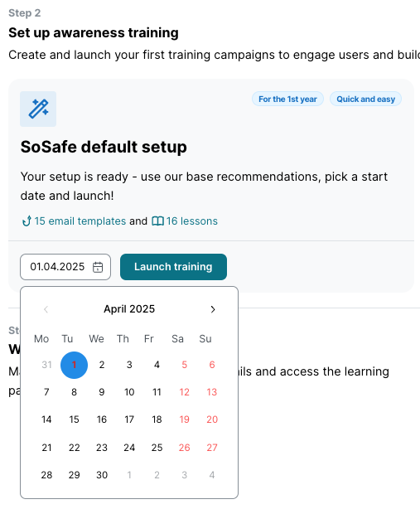Launch training now
The width and height of the screenshot is (420, 514).
[x=173, y=267]
